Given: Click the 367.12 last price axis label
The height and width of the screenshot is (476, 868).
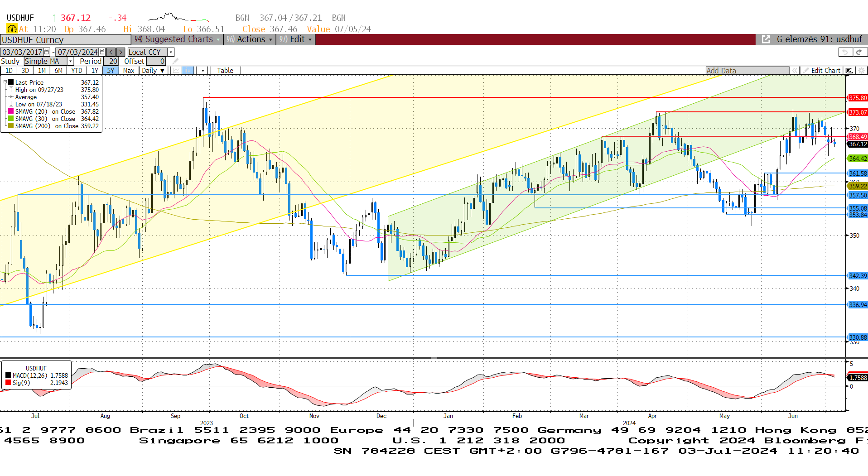Looking at the screenshot, I should (858, 144).
